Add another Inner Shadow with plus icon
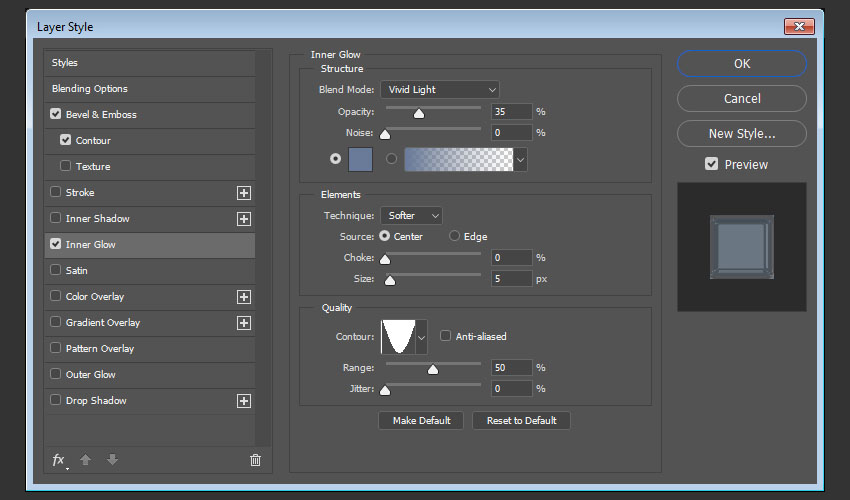 (243, 219)
